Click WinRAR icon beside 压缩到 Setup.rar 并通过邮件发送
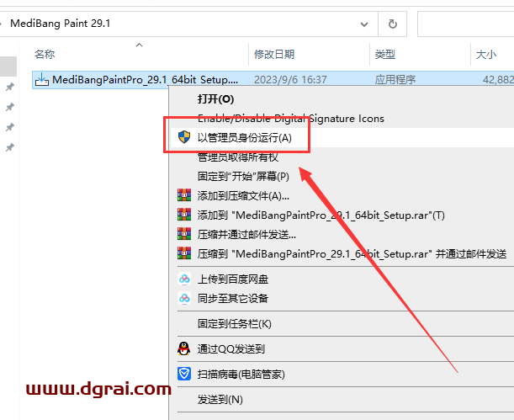 click(184, 253)
